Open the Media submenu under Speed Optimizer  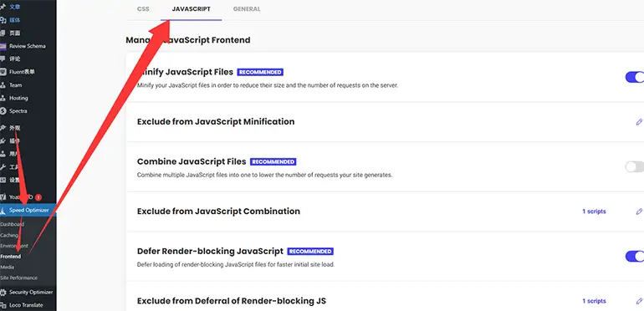(7, 267)
